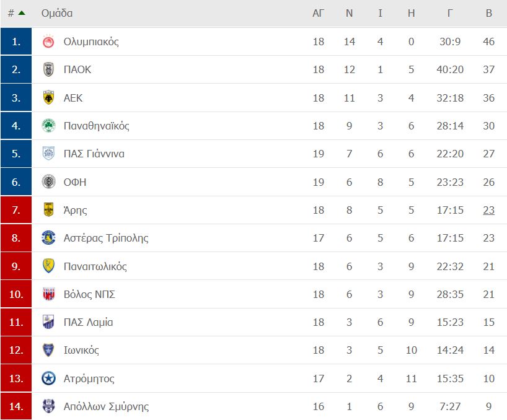The height and width of the screenshot is (420, 507).
Task: Sort table by Ομάδα column header
Action: (x=57, y=13)
